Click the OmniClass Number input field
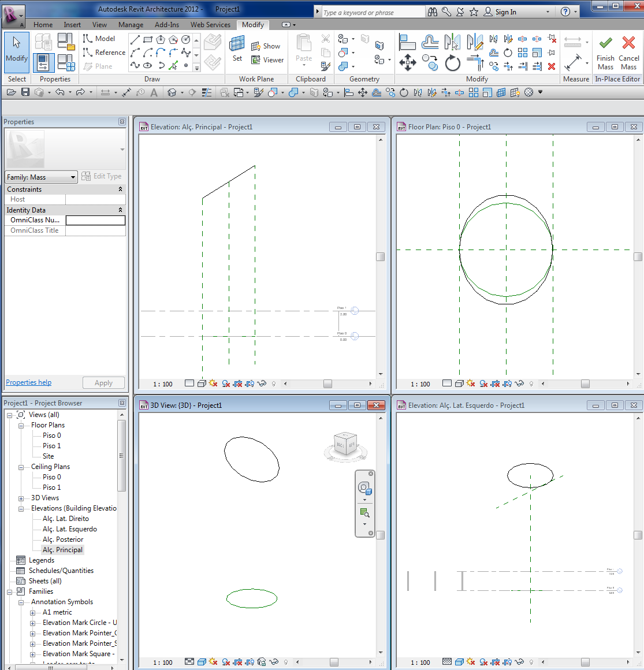 95,220
